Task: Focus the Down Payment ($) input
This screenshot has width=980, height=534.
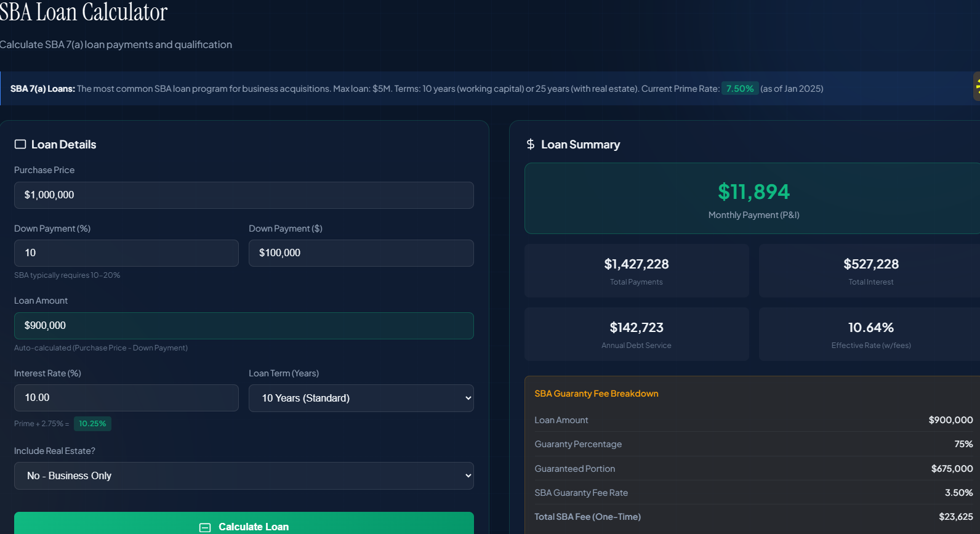Action: point(361,253)
